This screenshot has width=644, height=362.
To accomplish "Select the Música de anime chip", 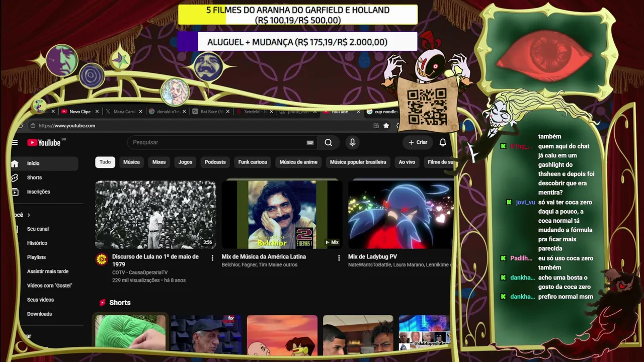I will click(x=298, y=162).
